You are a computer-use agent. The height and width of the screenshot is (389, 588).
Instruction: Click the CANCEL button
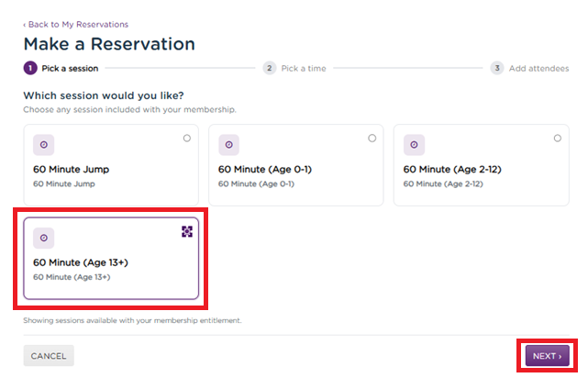click(x=49, y=356)
